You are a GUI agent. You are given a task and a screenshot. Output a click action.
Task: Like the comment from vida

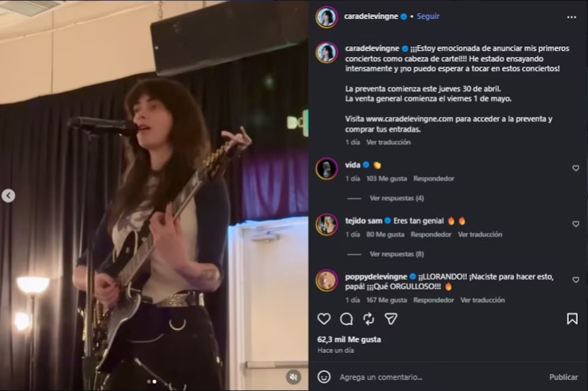(x=576, y=168)
